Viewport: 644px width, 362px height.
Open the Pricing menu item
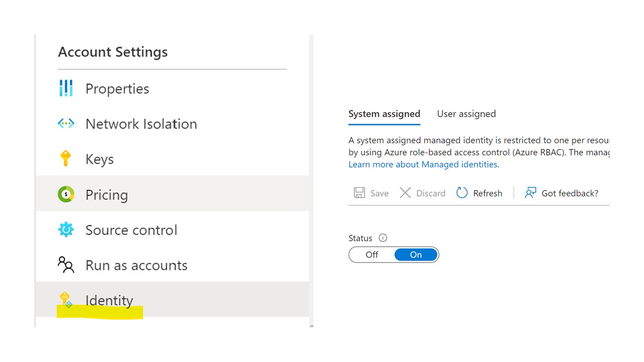click(107, 195)
